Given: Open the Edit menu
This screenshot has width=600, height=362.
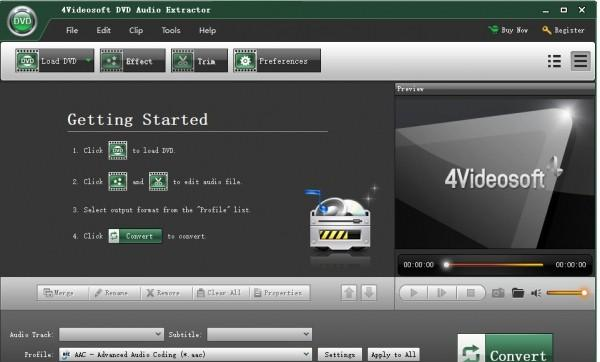Looking at the screenshot, I should (103, 30).
